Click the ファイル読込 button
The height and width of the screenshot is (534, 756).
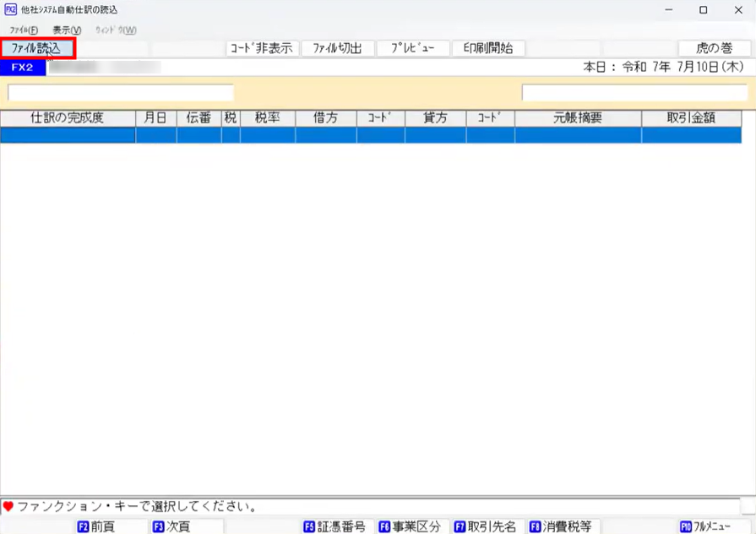click(38, 48)
